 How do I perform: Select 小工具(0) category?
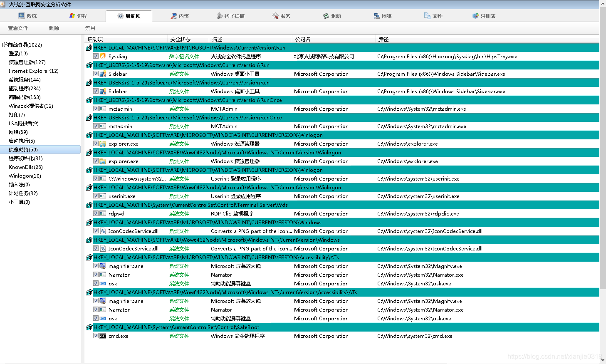19,202
